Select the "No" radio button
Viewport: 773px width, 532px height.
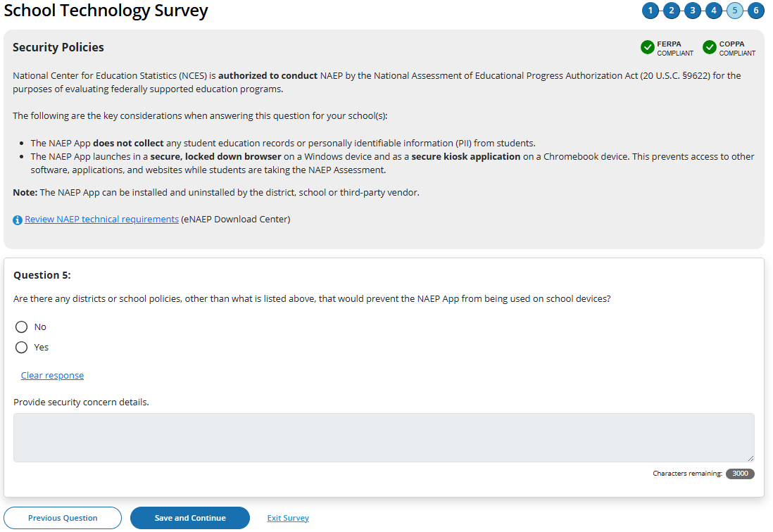click(21, 327)
